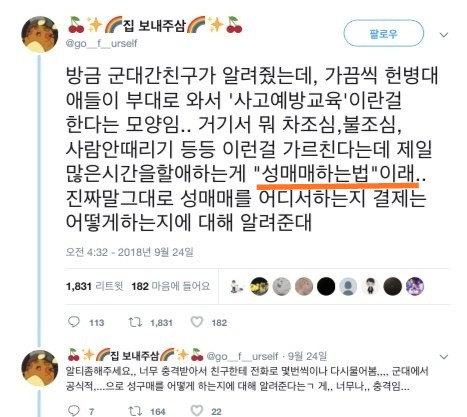Open reply icon on second tweet

(74, 411)
